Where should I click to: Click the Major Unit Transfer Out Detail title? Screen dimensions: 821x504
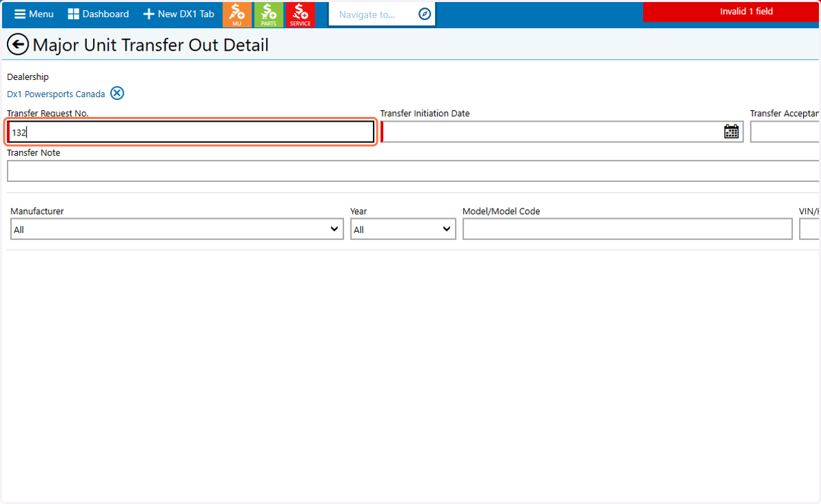151,45
